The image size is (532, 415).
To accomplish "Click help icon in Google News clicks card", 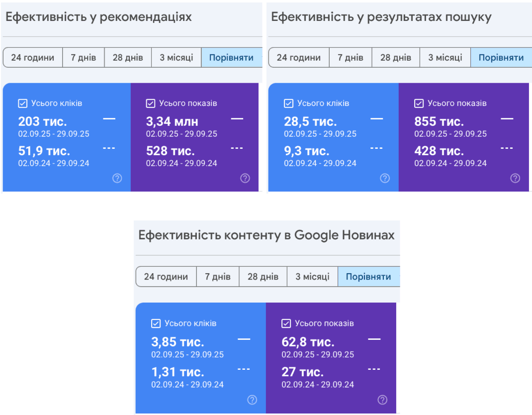I will click(x=252, y=400).
